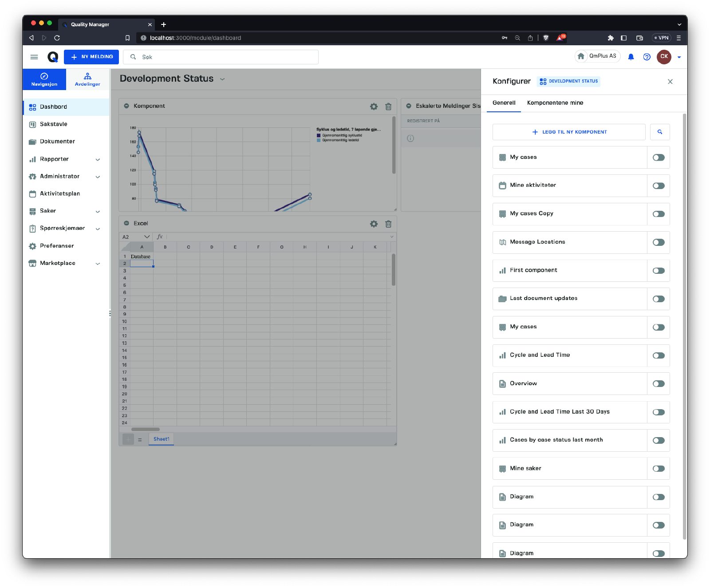Click the notification bell icon
710x588 pixels.
click(631, 57)
